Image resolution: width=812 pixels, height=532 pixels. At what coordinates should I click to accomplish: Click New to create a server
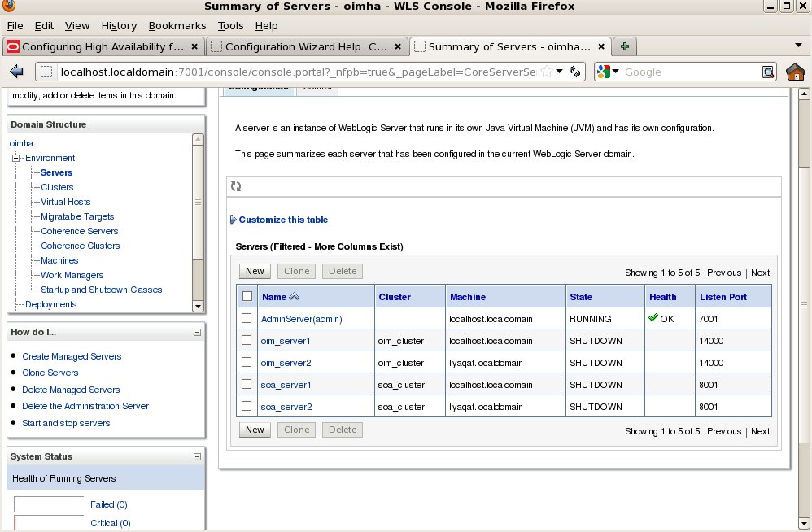(254, 271)
